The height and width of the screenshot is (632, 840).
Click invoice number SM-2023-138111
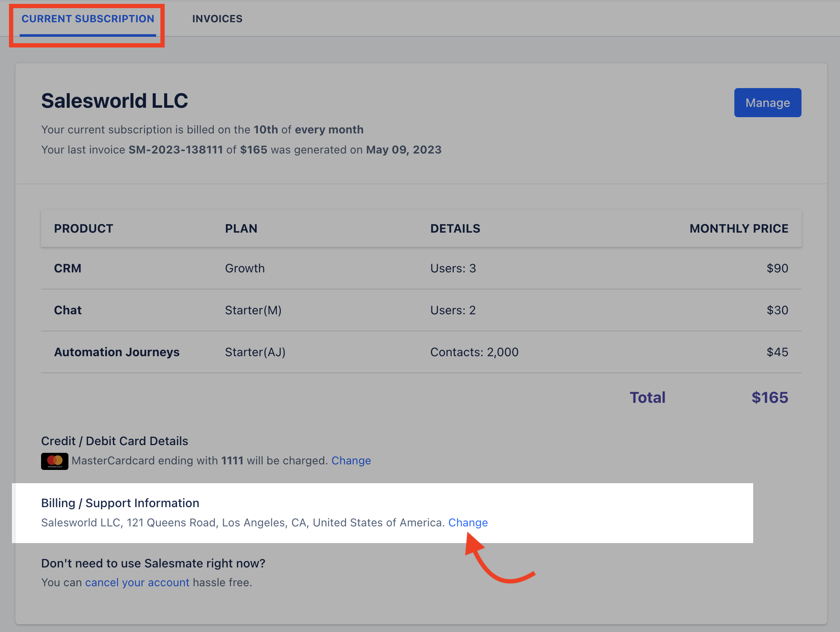176,150
